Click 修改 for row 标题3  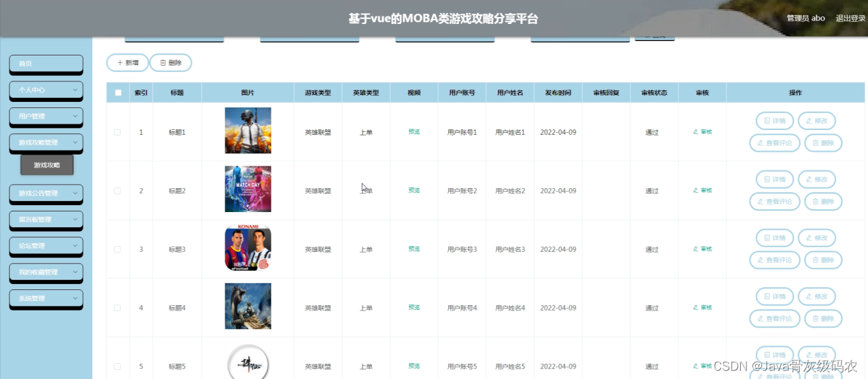pos(817,238)
